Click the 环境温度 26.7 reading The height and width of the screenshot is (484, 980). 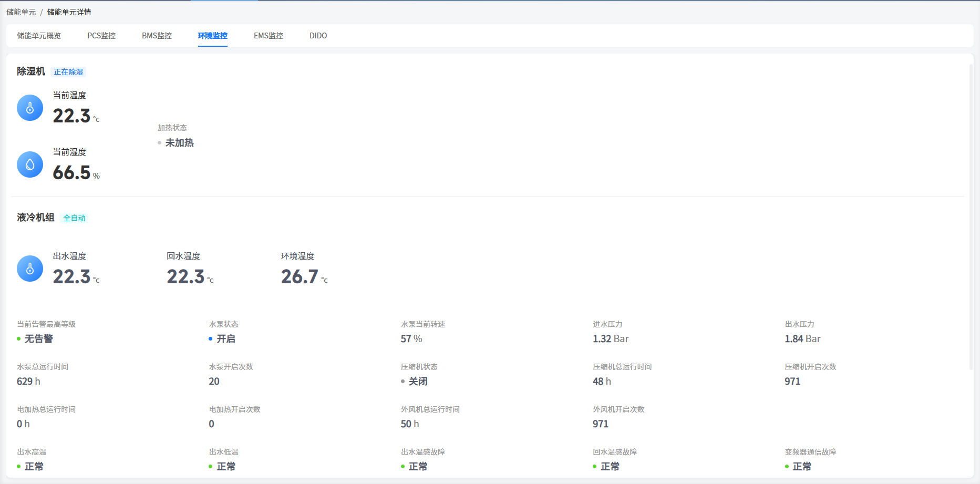(300, 276)
